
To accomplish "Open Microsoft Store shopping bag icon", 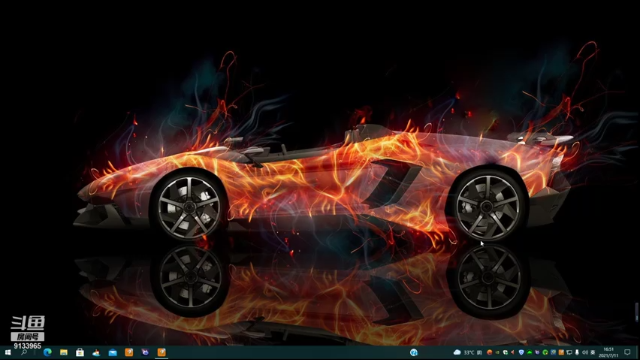I will [80, 352].
